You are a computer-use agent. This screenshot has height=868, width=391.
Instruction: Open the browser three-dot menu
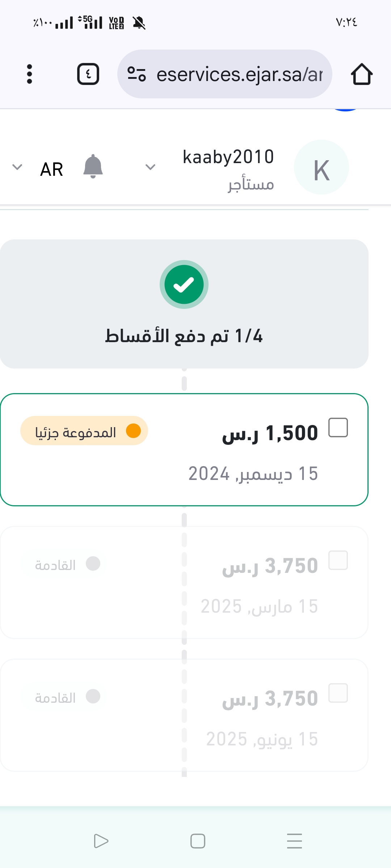pyautogui.click(x=30, y=74)
